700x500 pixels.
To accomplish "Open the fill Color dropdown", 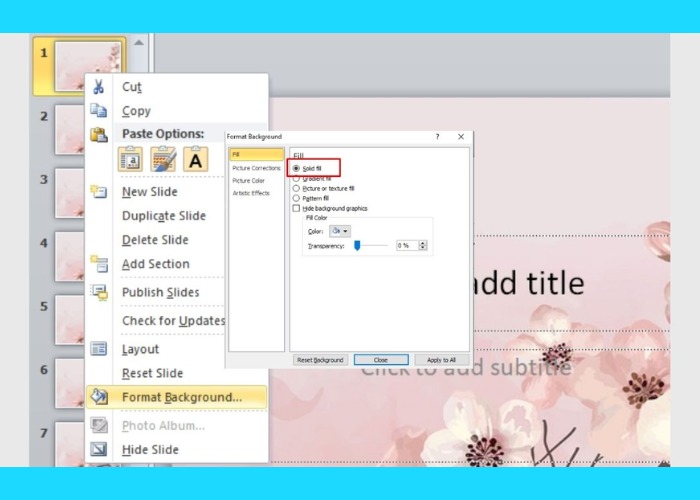I will click(x=340, y=231).
